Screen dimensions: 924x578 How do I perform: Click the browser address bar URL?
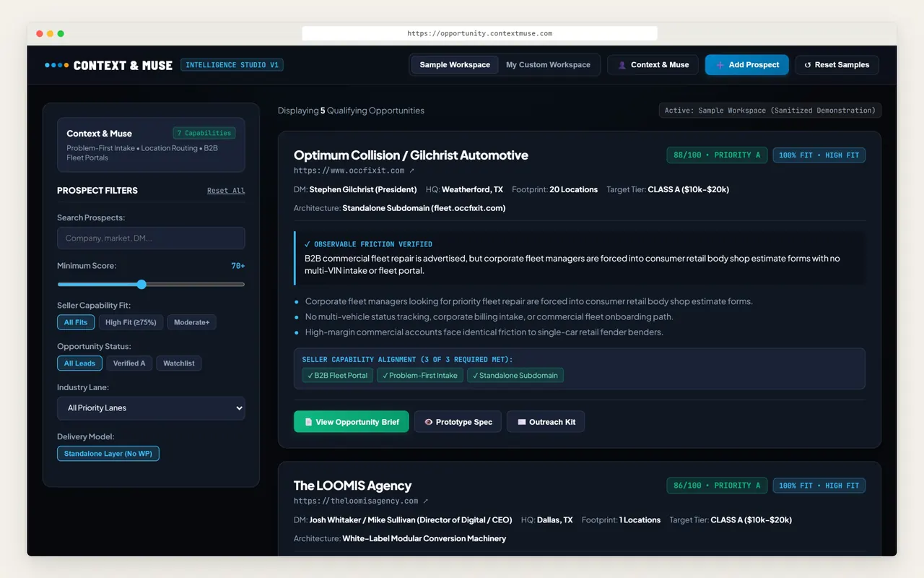pyautogui.click(x=479, y=33)
